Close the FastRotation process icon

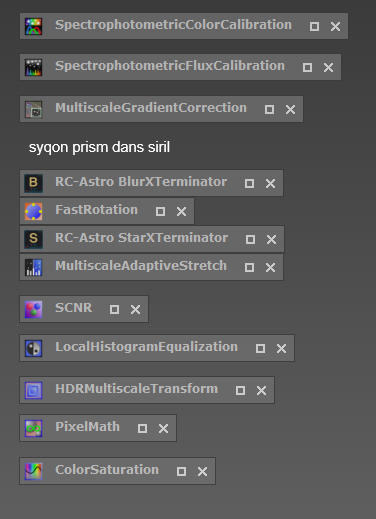(x=181, y=211)
